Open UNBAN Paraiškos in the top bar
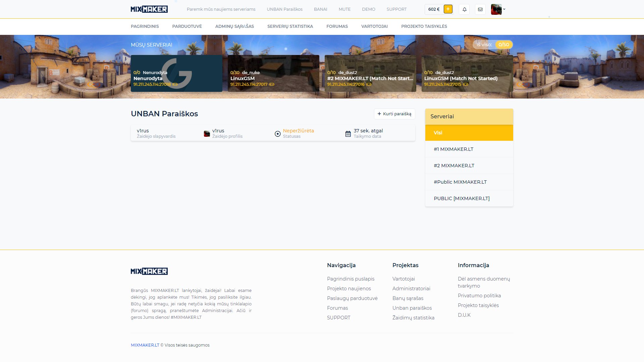The height and width of the screenshot is (362, 644). tap(285, 9)
